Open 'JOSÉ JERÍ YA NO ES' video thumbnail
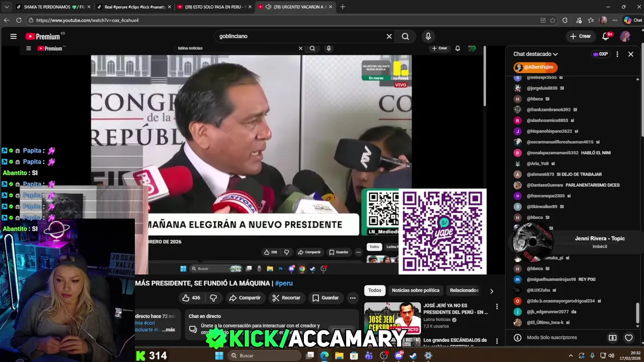Image resolution: width=644 pixels, height=362 pixels. pos(392,318)
